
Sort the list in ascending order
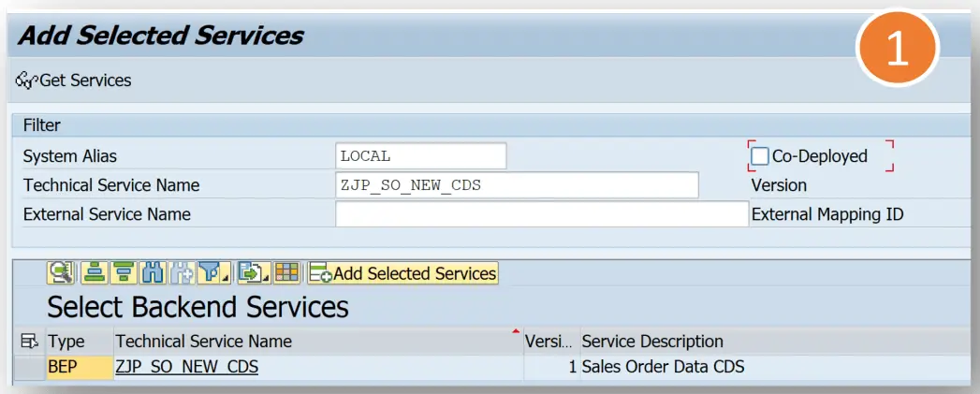93,273
